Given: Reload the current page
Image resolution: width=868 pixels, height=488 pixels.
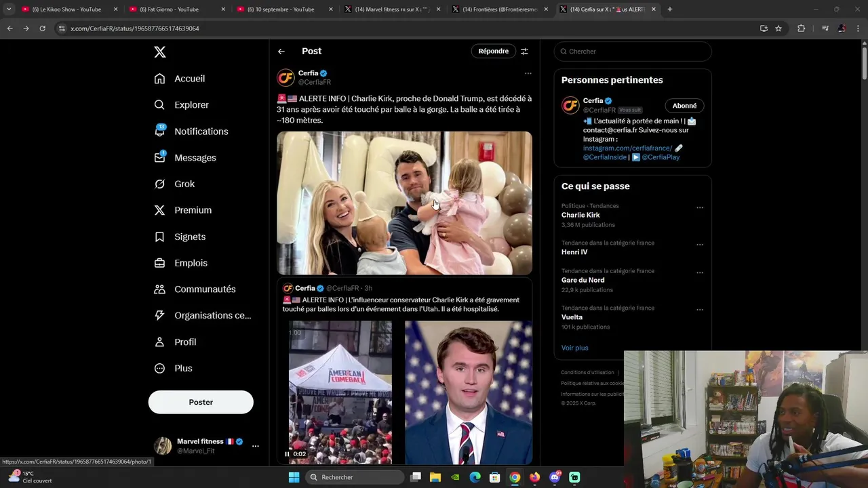Looking at the screenshot, I should pyautogui.click(x=42, y=28).
